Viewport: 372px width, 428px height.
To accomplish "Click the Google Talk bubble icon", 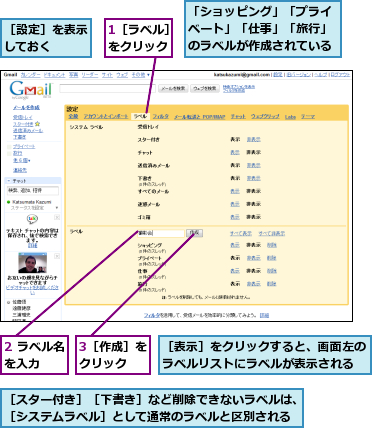I will click(x=32, y=219).
